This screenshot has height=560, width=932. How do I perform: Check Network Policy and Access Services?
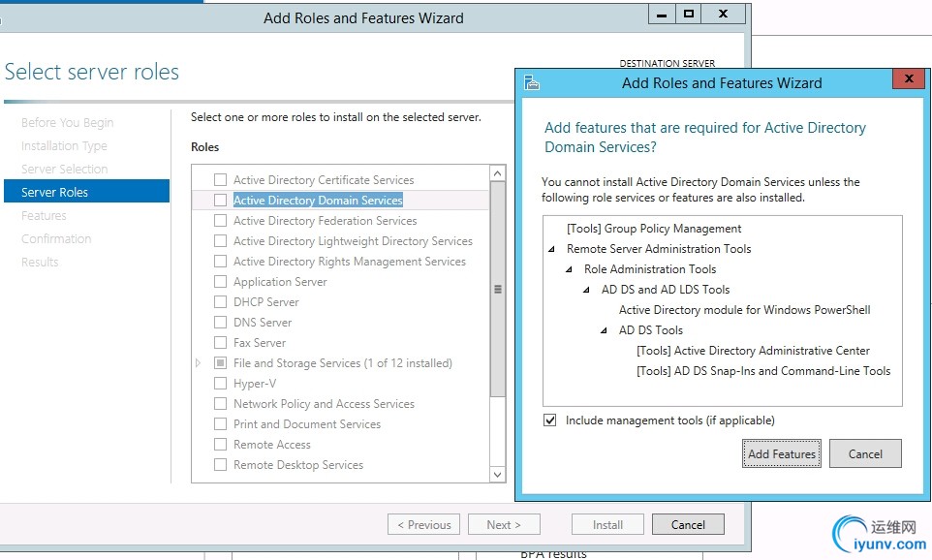point(221,404)
